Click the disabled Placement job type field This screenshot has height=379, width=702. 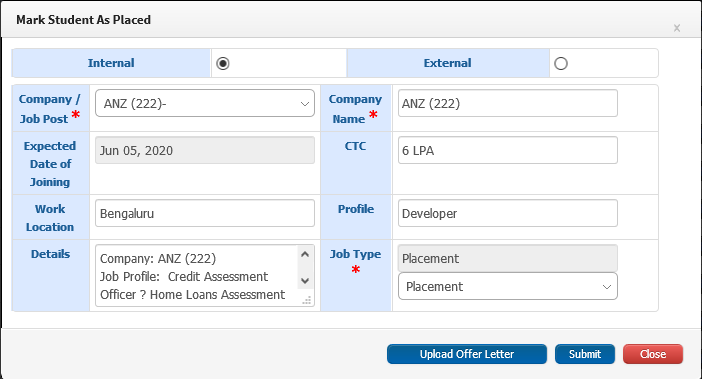coord(508,258)
